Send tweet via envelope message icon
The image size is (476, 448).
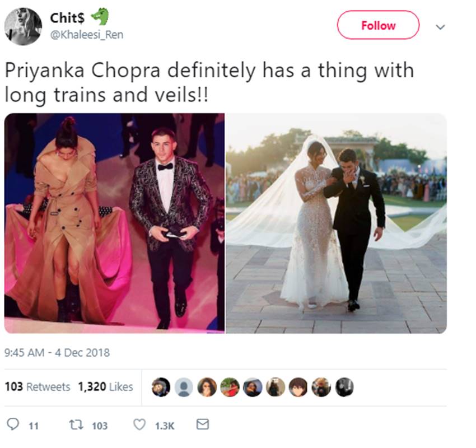(203, 424)
